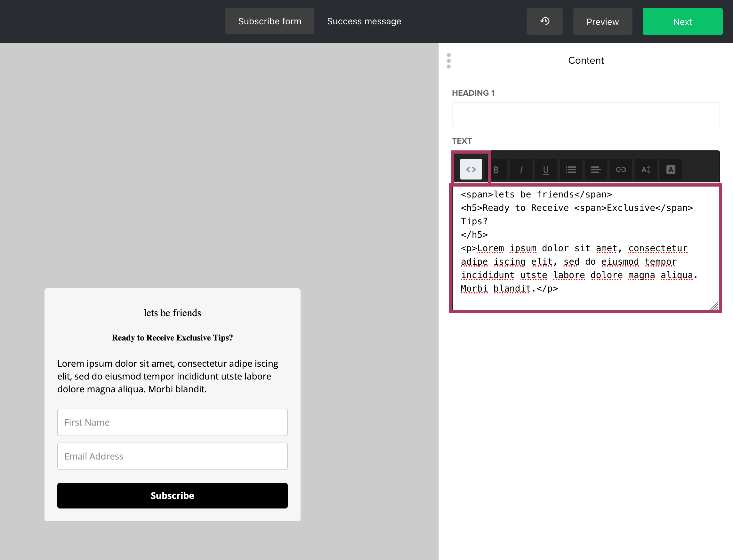Image resolution: width=733 pixels, height=560 pixels.
Task: Apply bold formatting in text toolbar
Action: point(496,169)
